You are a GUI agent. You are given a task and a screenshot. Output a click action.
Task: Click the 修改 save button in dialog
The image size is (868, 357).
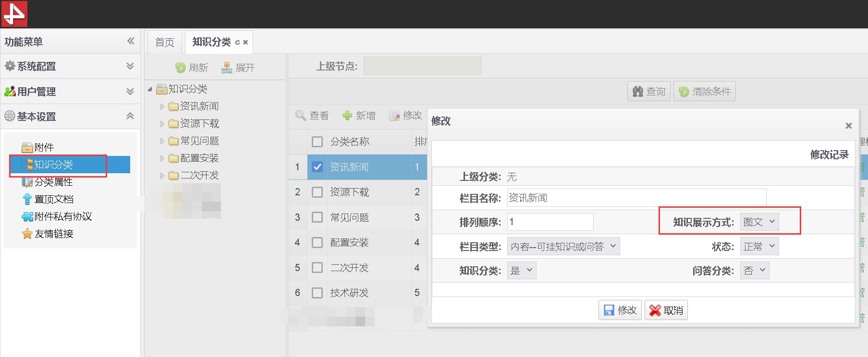620,310
